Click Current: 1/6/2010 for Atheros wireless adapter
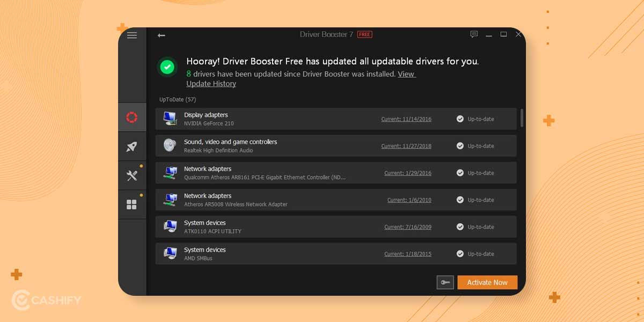The image size is (644, 322). [x=409, y=200]
